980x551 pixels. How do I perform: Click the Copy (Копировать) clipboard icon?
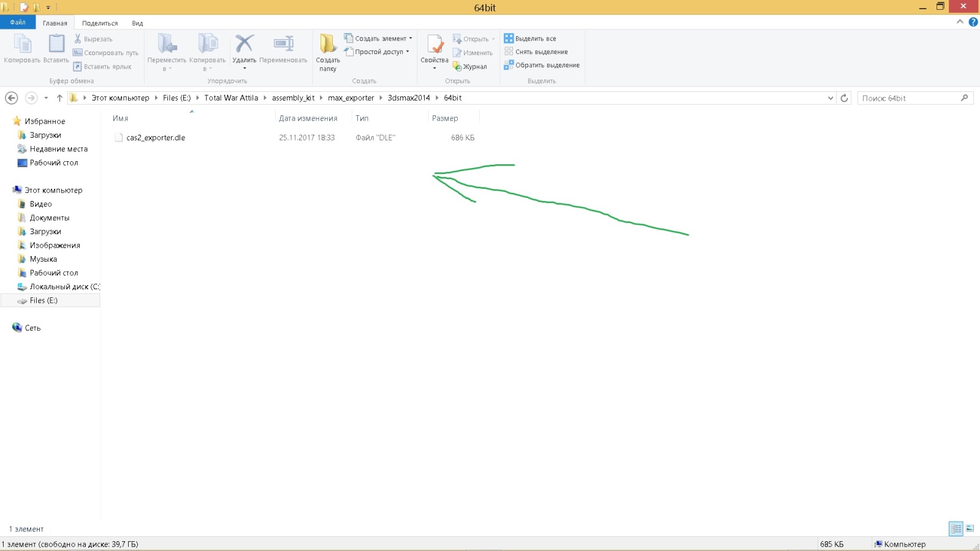(x=22, y=45)
